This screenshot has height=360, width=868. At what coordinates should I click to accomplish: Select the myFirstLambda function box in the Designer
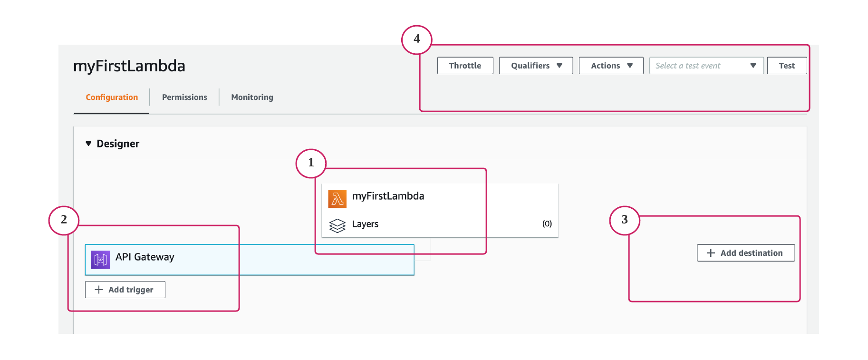coord(440,210)
